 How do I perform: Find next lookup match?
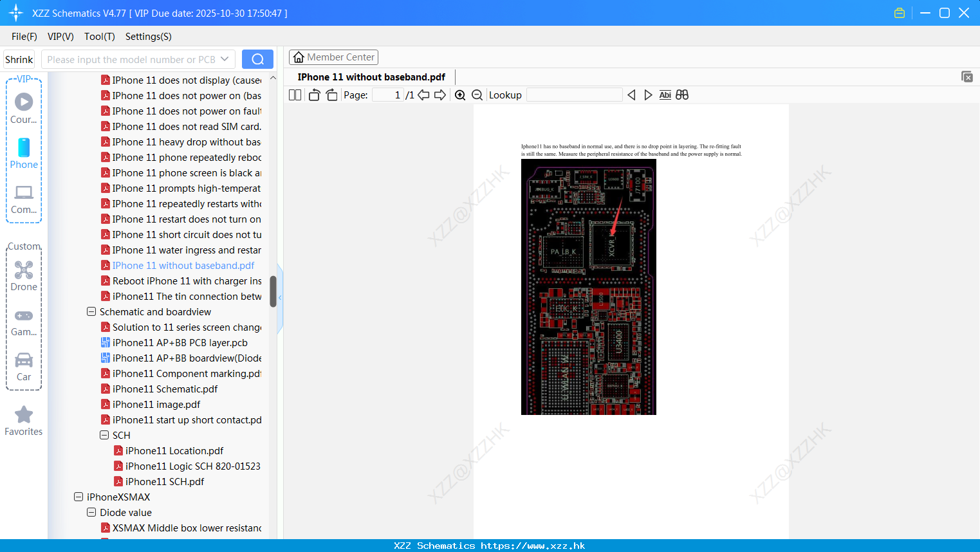pyautogui.click(x=648, y=95)
